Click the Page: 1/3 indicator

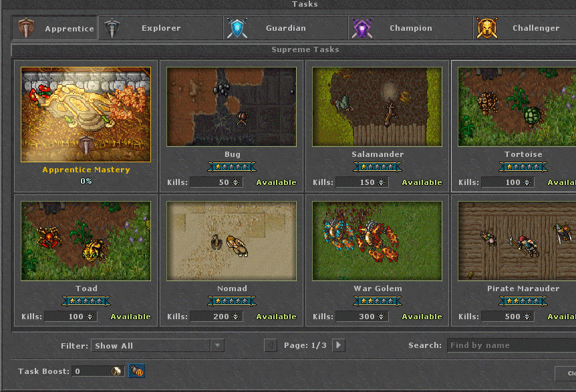[305, 345]
